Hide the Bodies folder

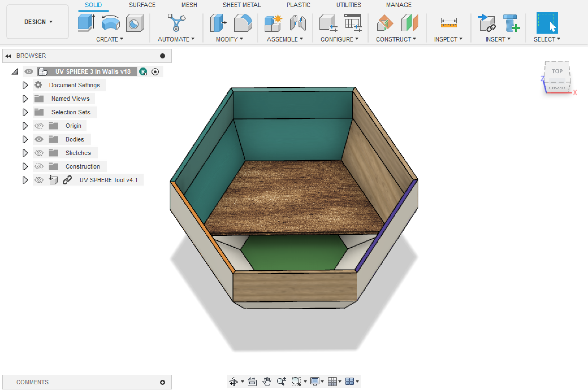pos(39,139)
